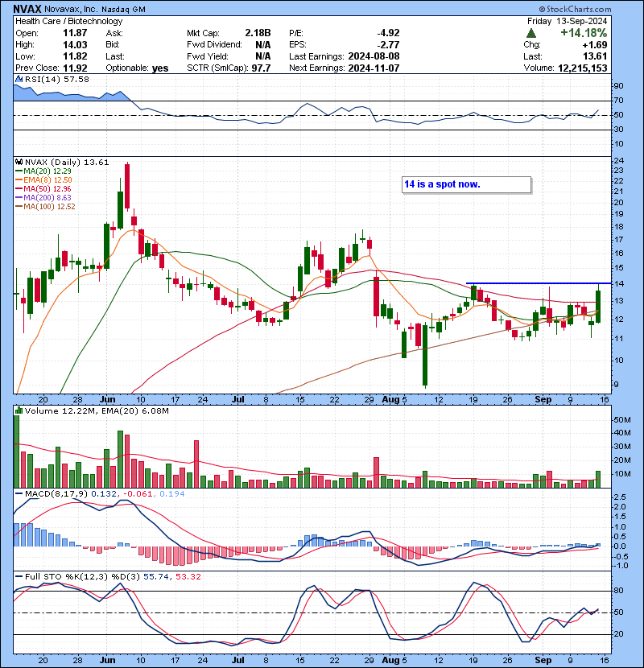Click the MA(100) 12.52 legend entry
Screen dimensions: 644x668
(x=47, y=207)
